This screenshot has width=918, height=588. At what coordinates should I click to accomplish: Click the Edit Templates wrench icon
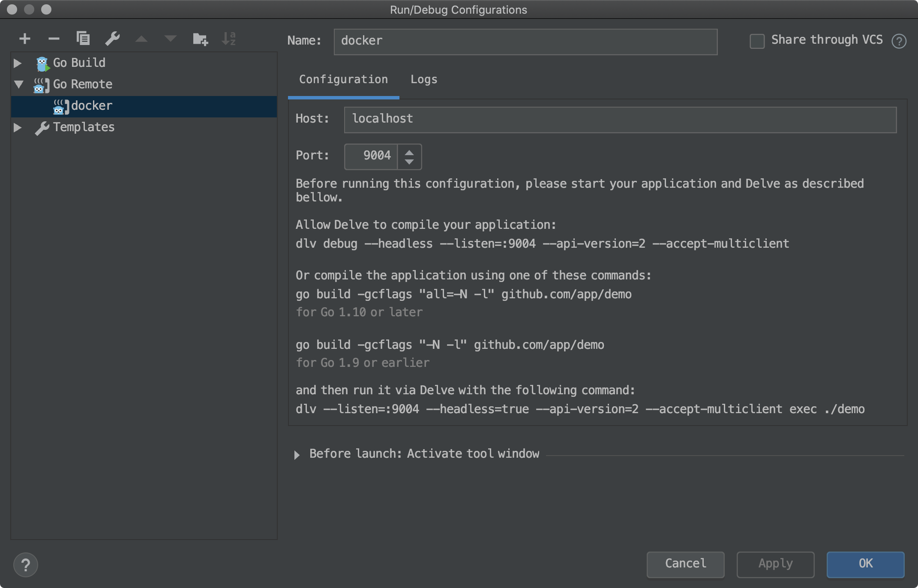click(x=112, y=39)
